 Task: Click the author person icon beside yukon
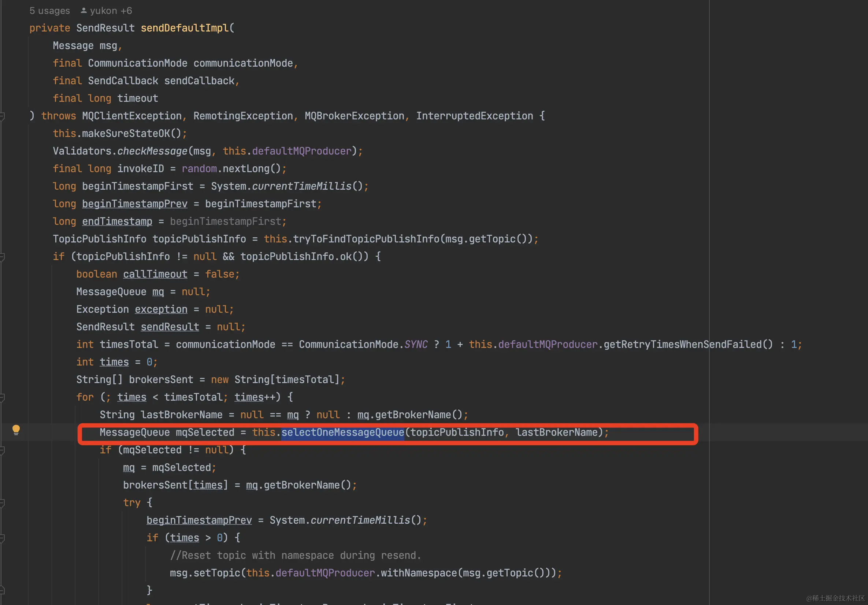pos(84,11)
